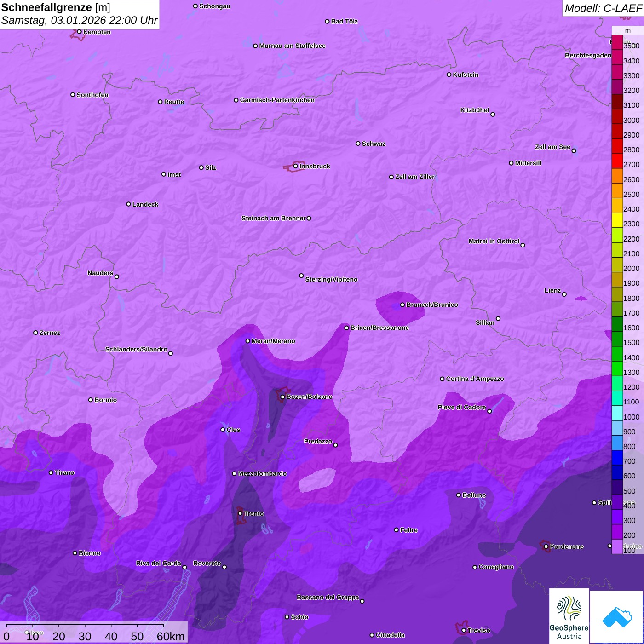
Task: Click the Innsbruck city marker dot
Action: tap(295, 166)
